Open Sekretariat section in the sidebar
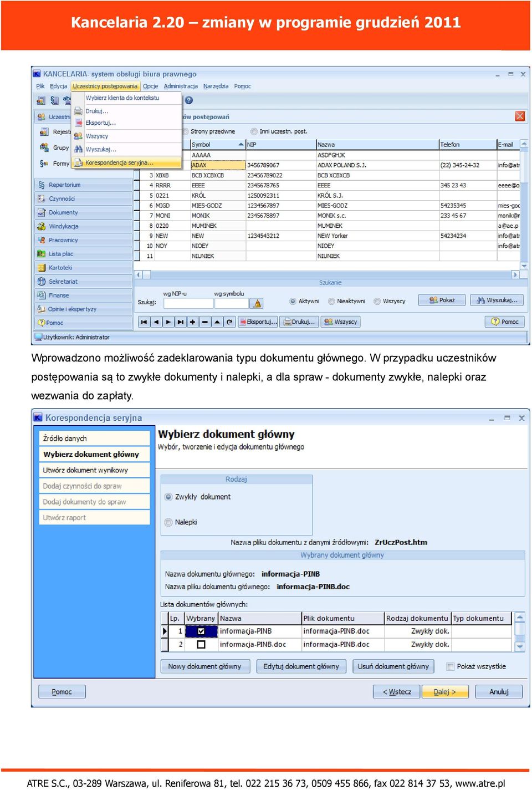 84,282
